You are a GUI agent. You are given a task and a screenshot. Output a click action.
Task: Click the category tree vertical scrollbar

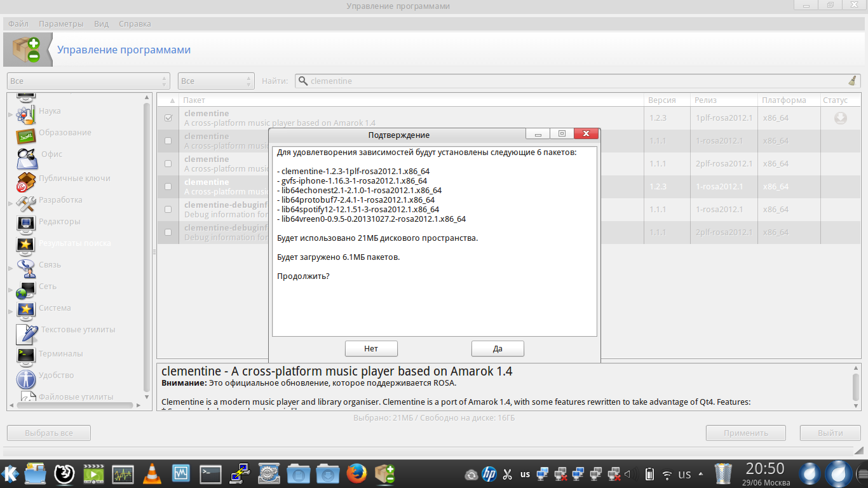click(147, 247)
